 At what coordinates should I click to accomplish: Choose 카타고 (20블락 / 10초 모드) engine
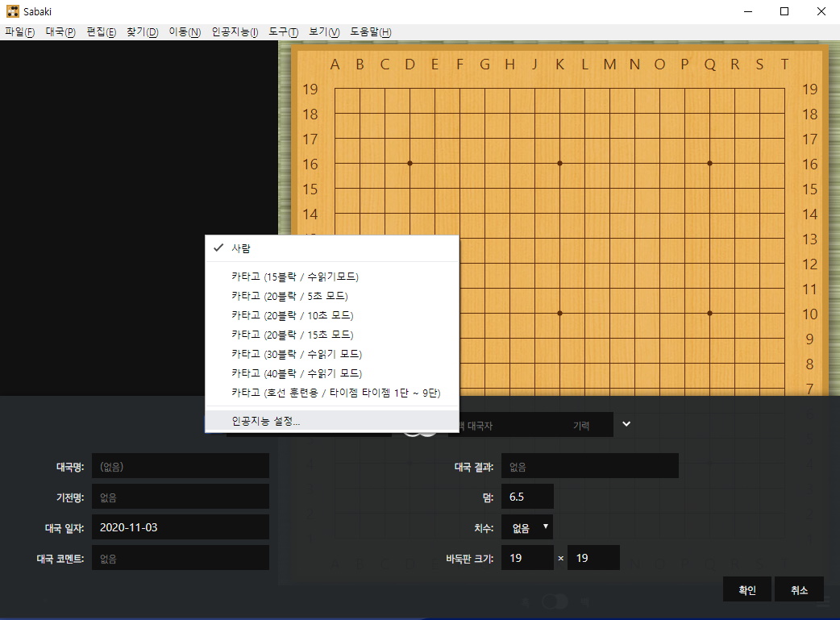tap(332, 315)
